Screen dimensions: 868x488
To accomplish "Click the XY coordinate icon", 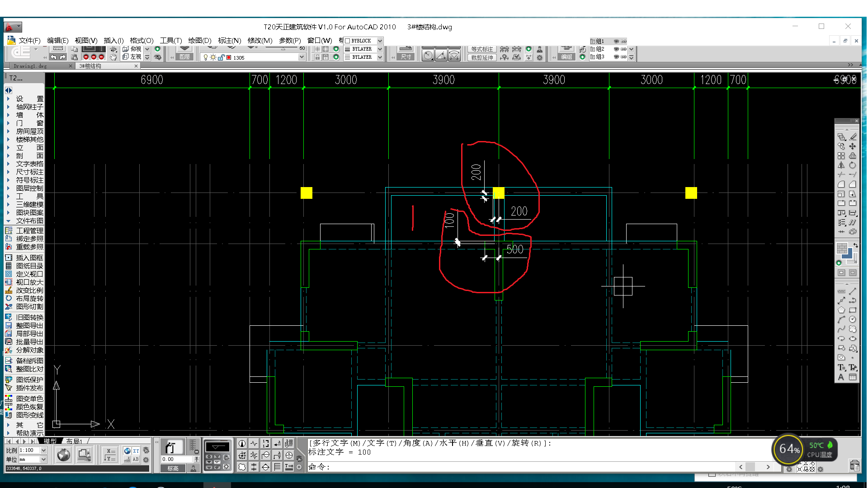I will [x=135, y=450].
